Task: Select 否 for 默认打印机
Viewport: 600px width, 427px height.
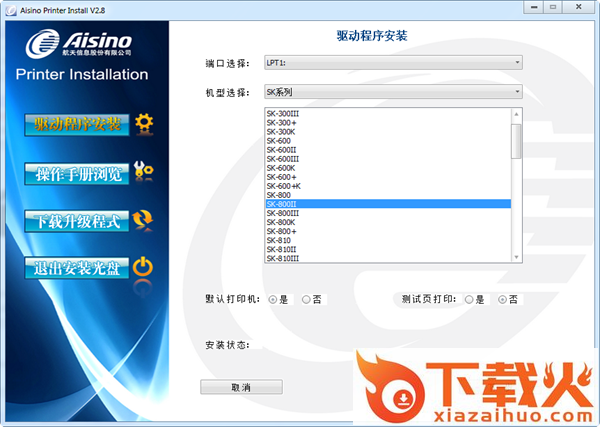Action: tap(306, 299)
